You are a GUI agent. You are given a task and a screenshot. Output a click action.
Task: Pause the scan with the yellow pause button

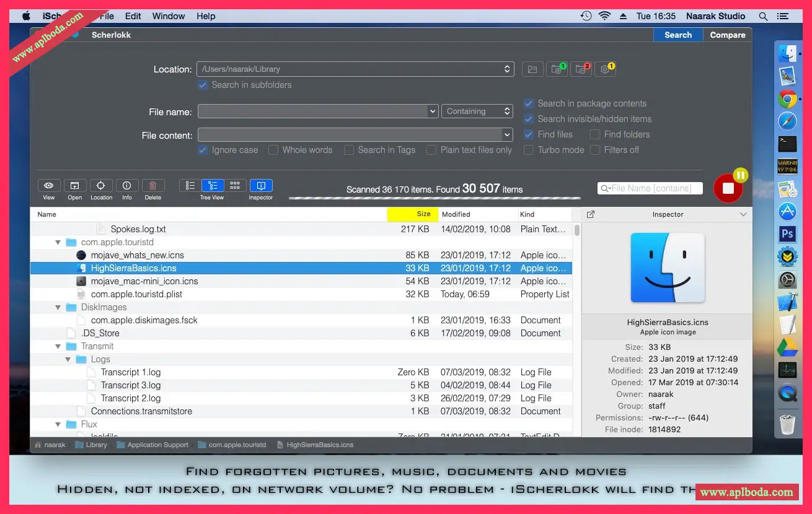coord(740,175)
